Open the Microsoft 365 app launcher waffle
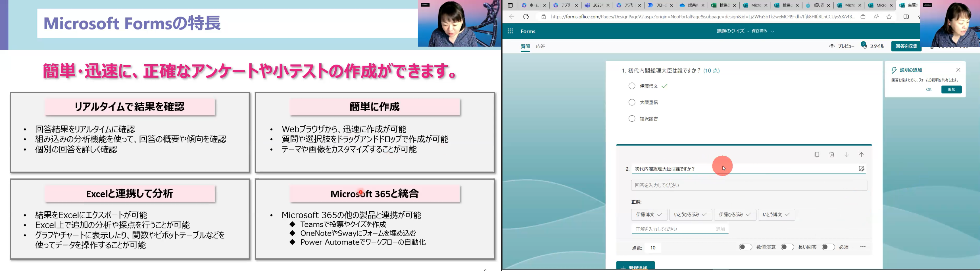Image resolution: width=980 pixels, height=271 pixels. pyautogui.click(x=510, y=31)
